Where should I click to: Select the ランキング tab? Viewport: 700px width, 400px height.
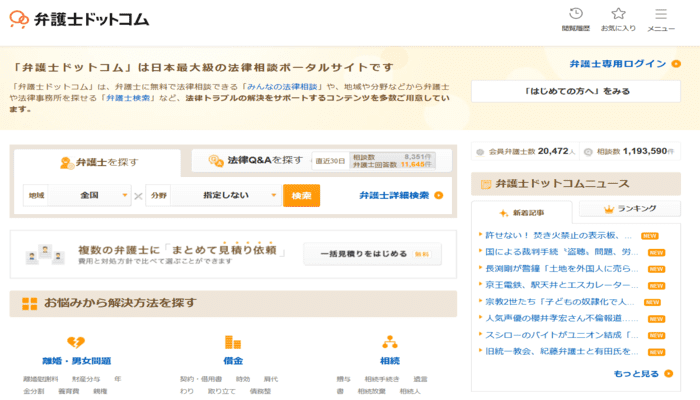pyautogui.click(x=630, y=208)
